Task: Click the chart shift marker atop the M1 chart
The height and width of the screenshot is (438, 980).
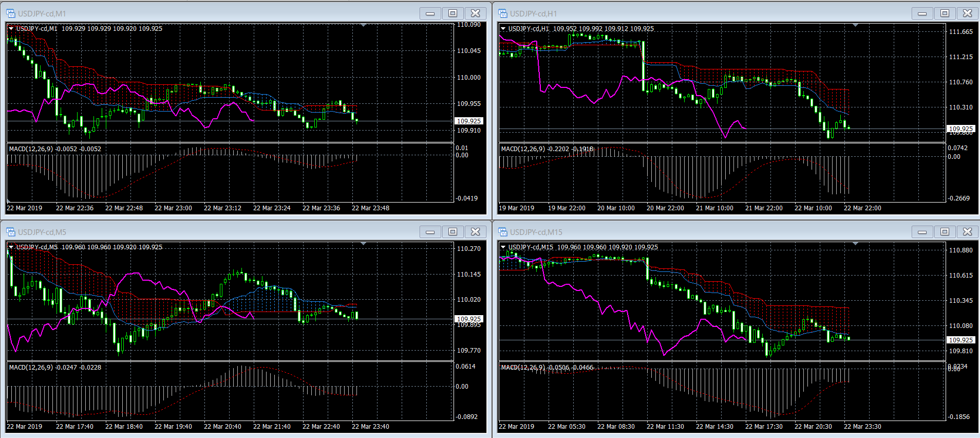Action: click(x=364, y=25)
